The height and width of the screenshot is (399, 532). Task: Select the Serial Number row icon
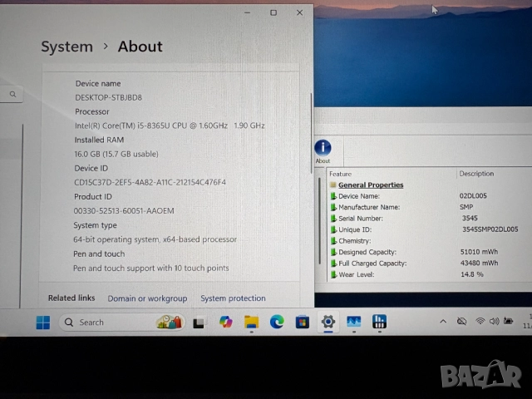334,219
